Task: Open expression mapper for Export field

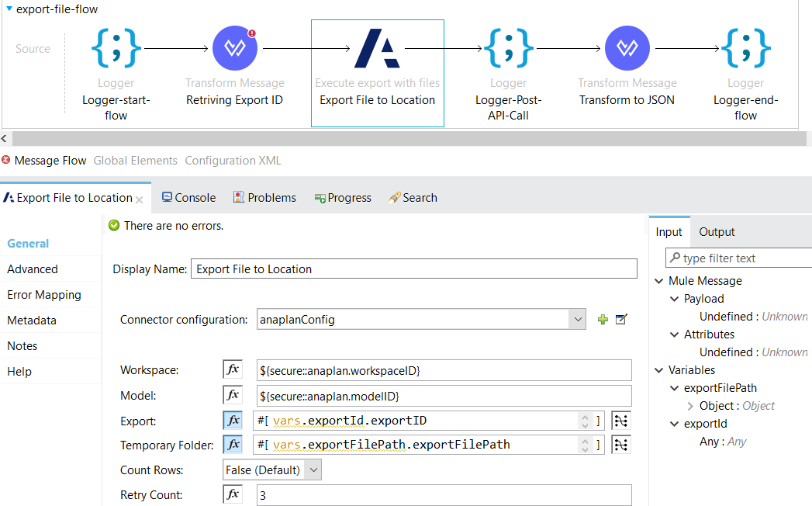Action: (x=620, y=421)
